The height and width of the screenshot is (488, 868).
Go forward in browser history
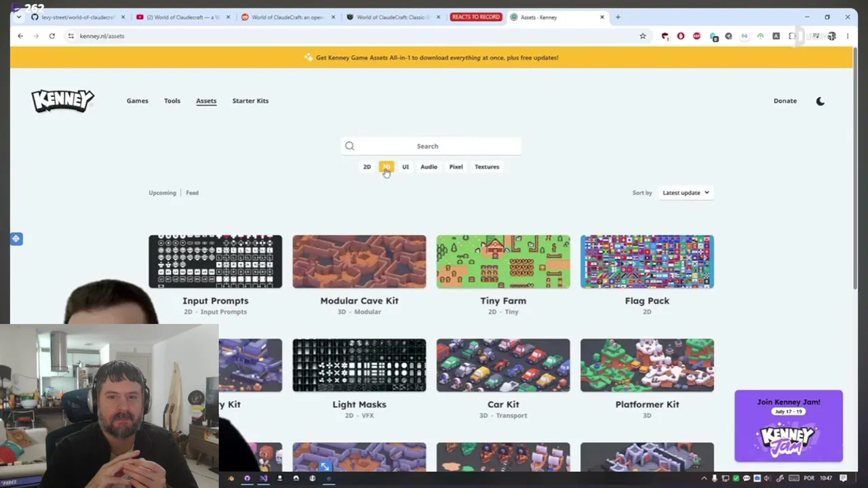coord(36,36)
